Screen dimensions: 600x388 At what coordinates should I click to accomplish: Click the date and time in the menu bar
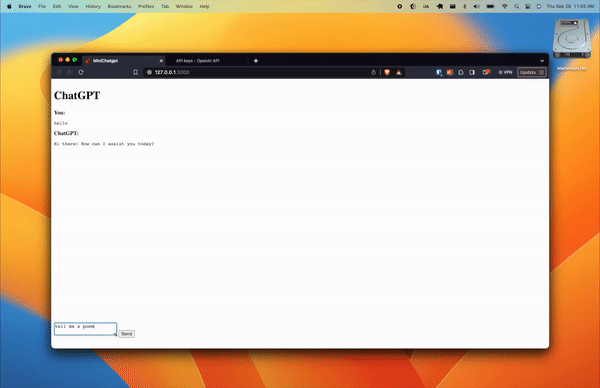[x=570, y=7]
